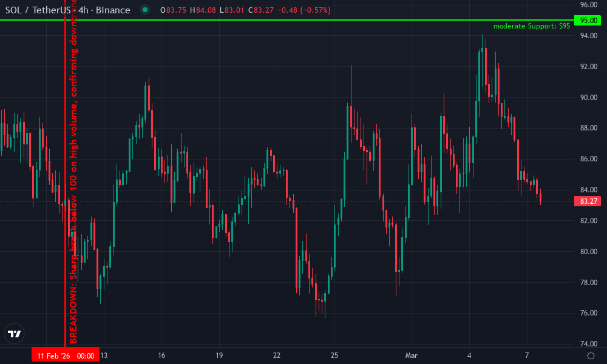The image size is (607, 364).
Task: Click the 90.00 level on the price scale
Action: click(x=588, y=96)
